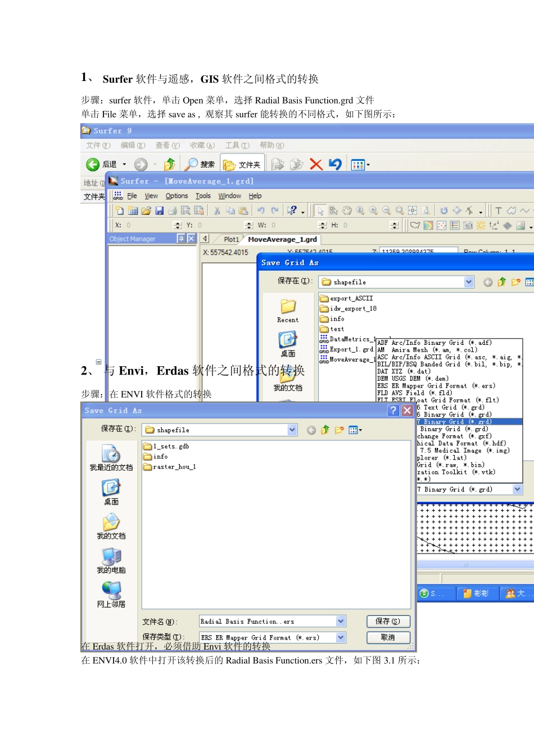Screen dimensions: 534x756
Task: Click the Save icon in Surfer toolbar
Action: tap(160, 210)
